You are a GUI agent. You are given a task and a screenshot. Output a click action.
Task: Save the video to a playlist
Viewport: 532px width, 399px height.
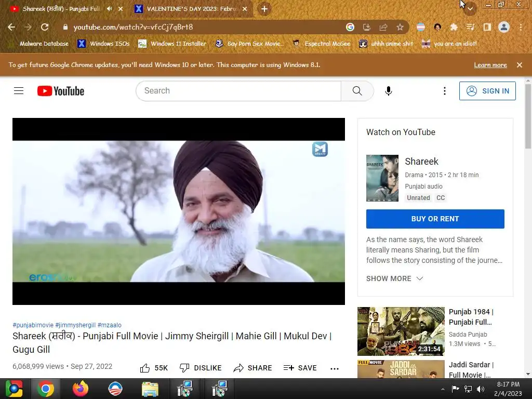[300, 368]
